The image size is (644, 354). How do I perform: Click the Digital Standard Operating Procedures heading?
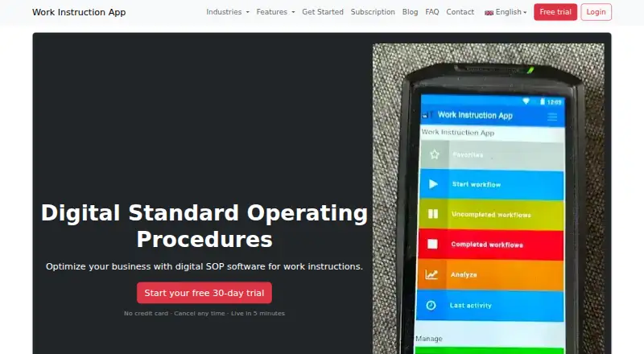coord(204,226)
